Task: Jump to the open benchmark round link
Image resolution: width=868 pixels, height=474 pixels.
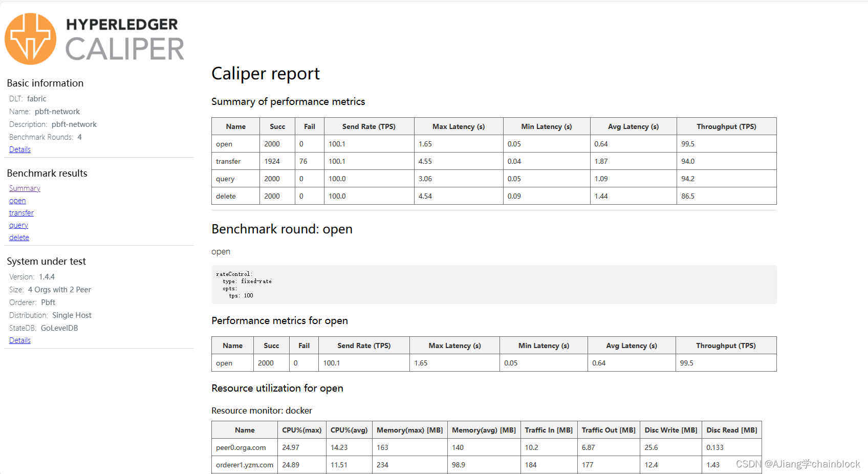Action: [x=17, y=201]
